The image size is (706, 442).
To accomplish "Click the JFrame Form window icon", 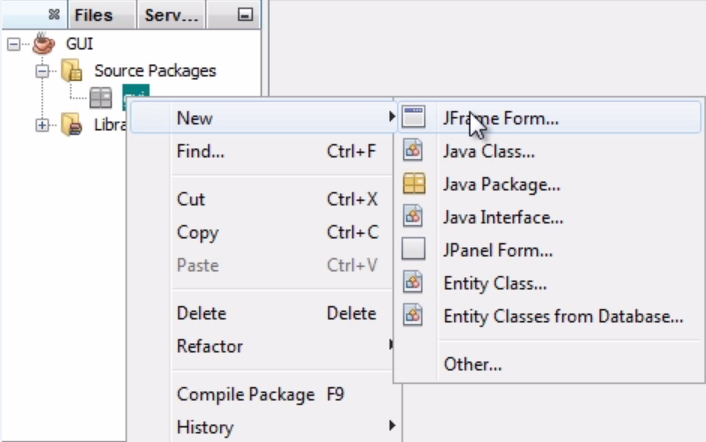I will pos(413,117).
